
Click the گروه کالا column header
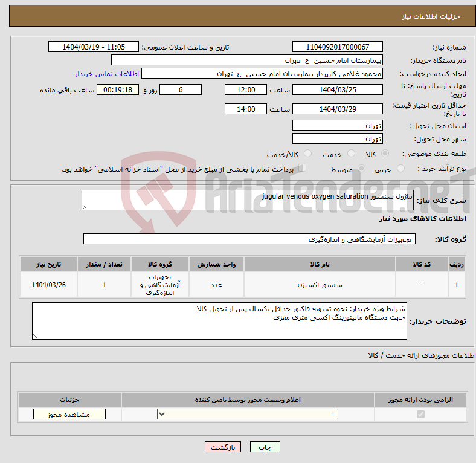[160, 264]
